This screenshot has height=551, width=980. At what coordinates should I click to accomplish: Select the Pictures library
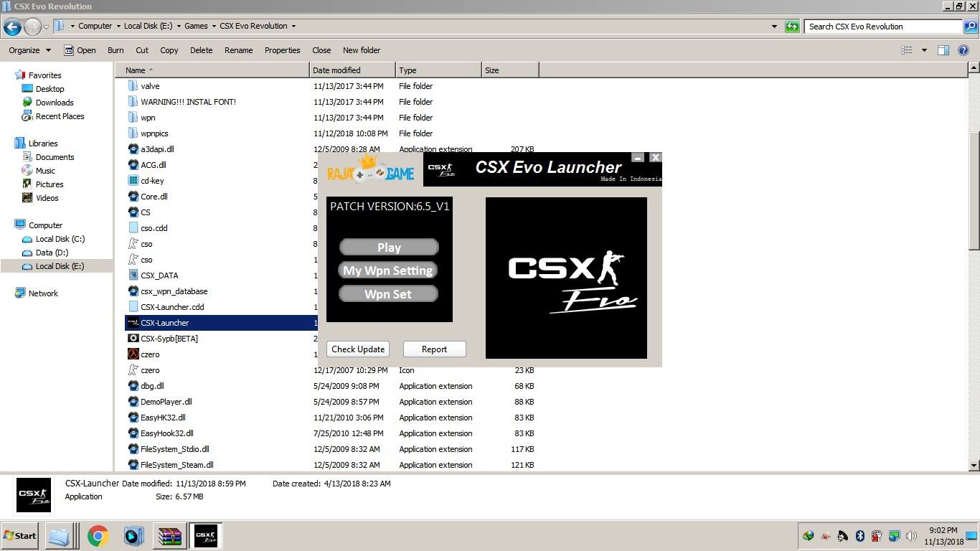(x=50, y=184)
